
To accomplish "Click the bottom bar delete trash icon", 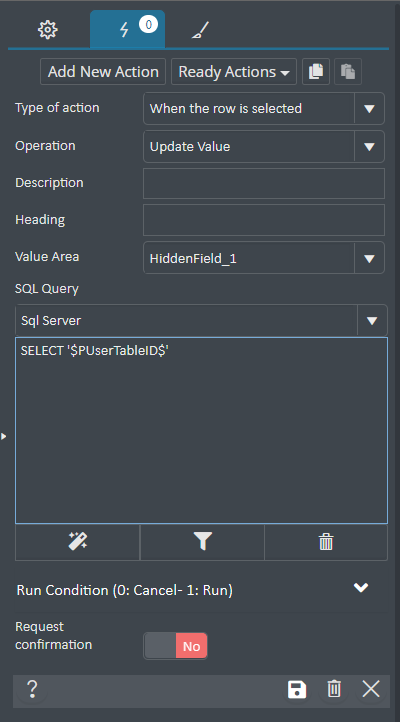I will click(334, 689).
